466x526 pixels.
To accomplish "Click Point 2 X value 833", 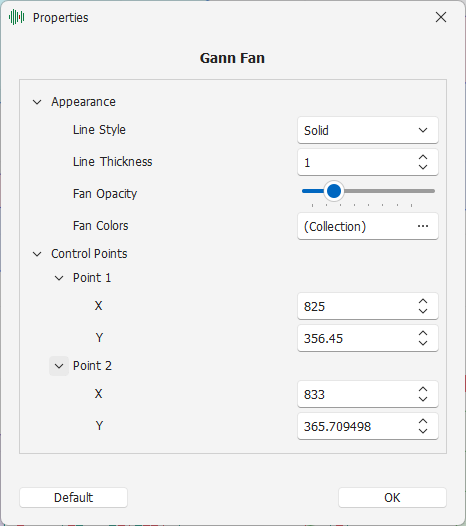I will 314,394.
